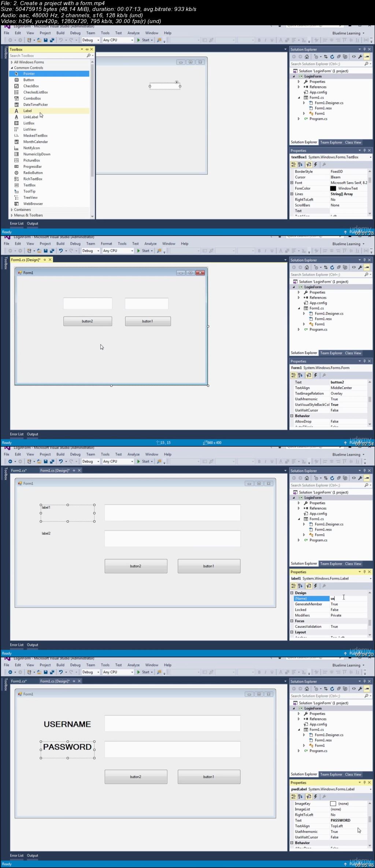Pick RichTextBox from the Toolbox
Viewport: 375px width, 868px height.
click(49, 179)
